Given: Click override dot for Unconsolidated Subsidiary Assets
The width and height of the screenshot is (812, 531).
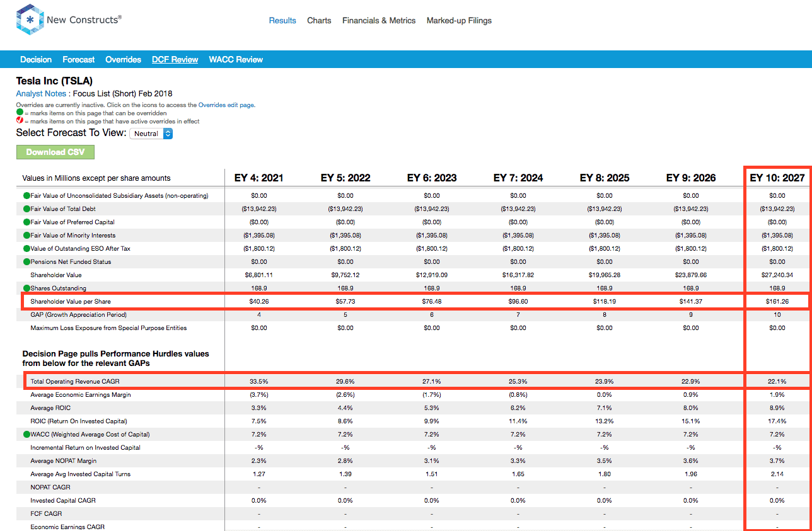Looking at the screenshot, I should [x=26, y=195].
